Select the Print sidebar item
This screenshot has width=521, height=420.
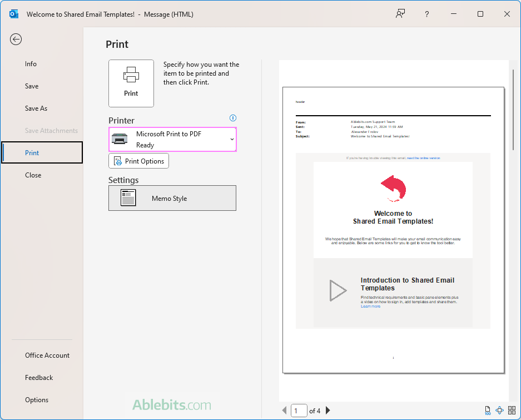42,152
